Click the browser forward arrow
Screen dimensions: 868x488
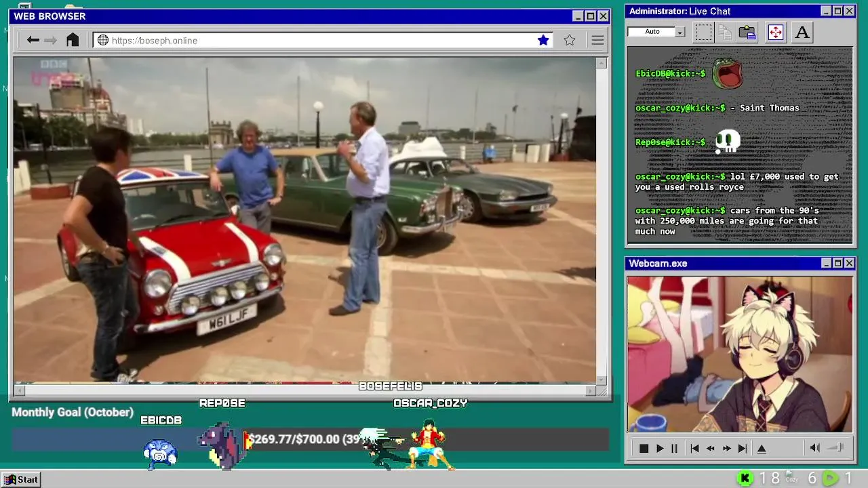[51, 40]
